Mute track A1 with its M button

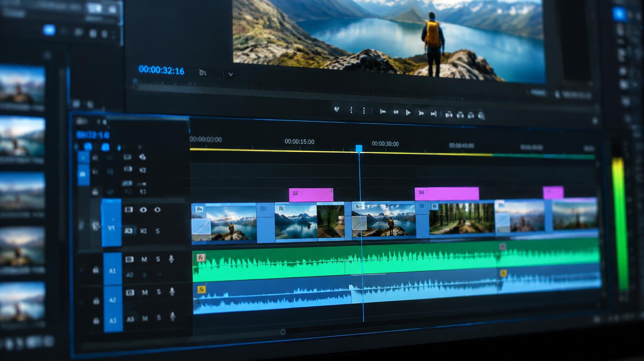144,259
